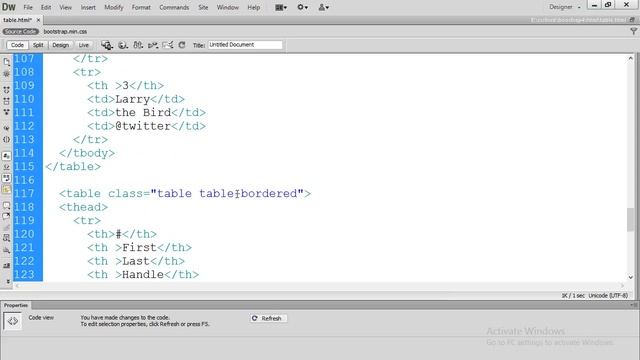Click the text table-bordered on line 117

coord(248,193)
